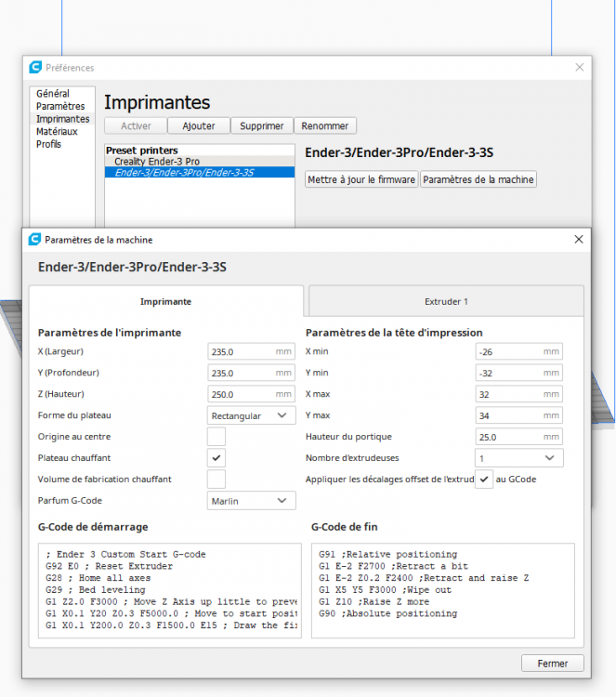Toggle Appliquer les décalages offset checkbox
The width and height of the screenshot is (616, 697).
(x=484, y=480)
